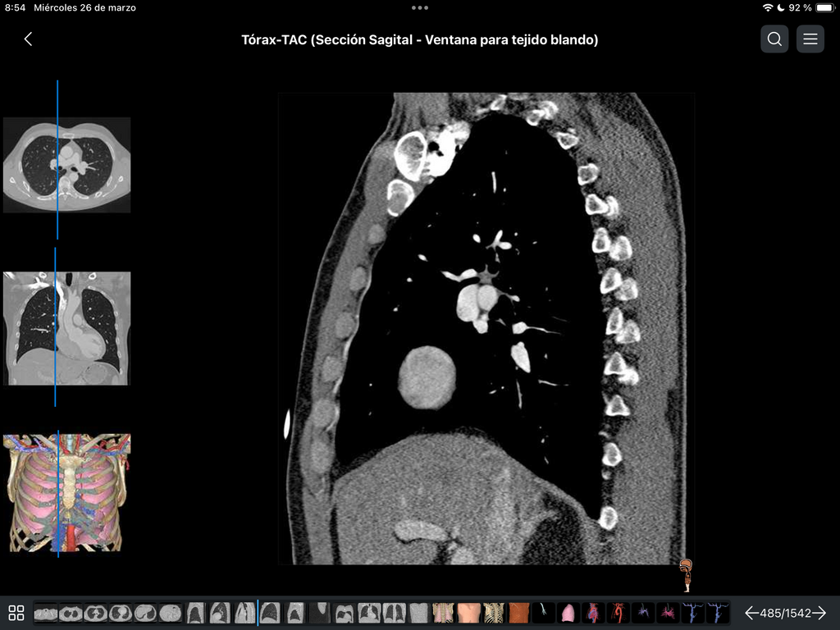Open the red aorta 3D model thumbnail

[619, 612]
